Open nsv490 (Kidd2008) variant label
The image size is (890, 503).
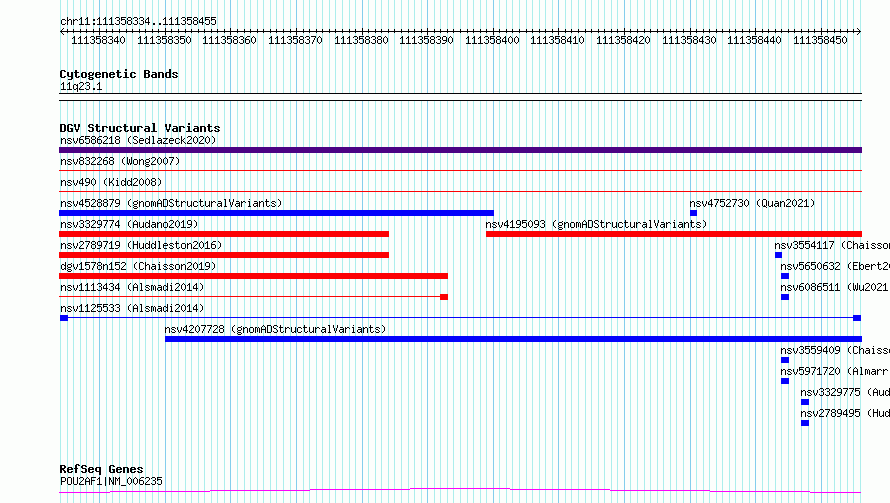111,182
